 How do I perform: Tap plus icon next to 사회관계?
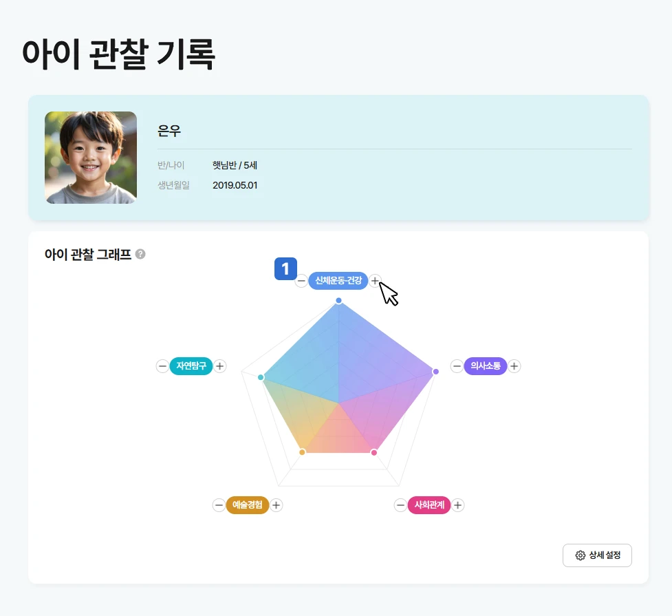(458, 506)
